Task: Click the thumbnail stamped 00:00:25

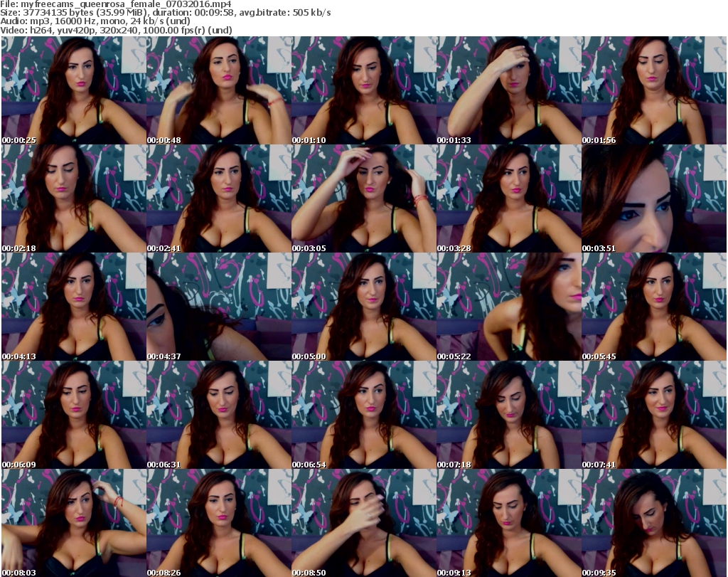Action: pos(74,90)
